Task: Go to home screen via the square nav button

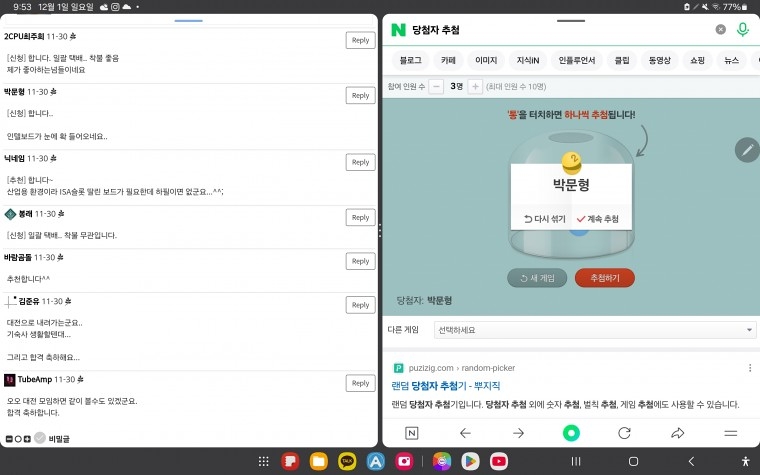Action: [x=633, y=461]
